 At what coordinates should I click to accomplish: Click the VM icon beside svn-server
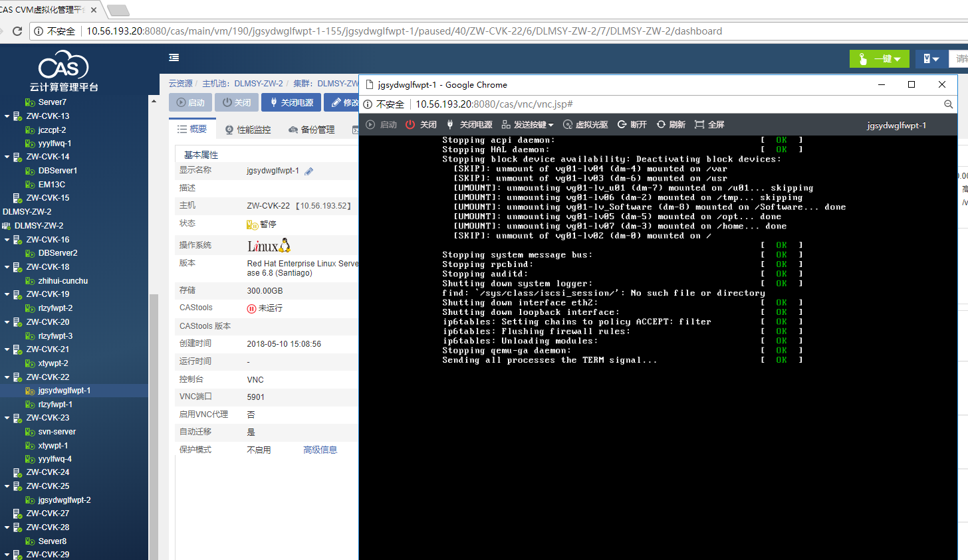click(x=30, y=432)
